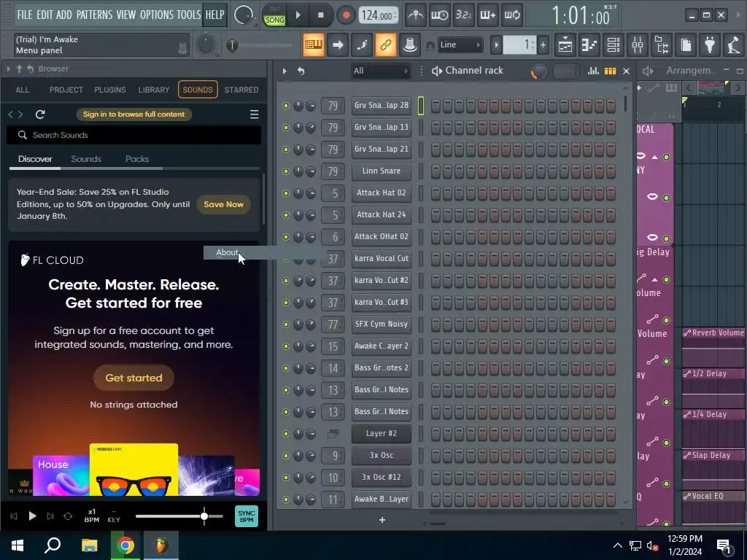Image resolution: width=747 pixels, height=560 pixels.
Task: Open the Channel rack toolbar icon
Action: tap(614, 45)
